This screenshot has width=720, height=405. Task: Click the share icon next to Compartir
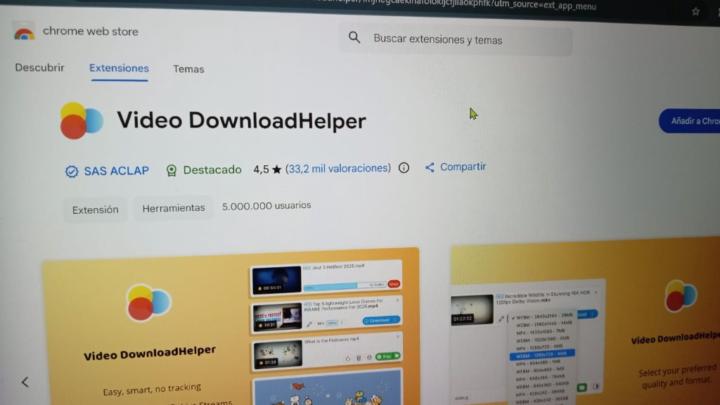pos(429,167)
